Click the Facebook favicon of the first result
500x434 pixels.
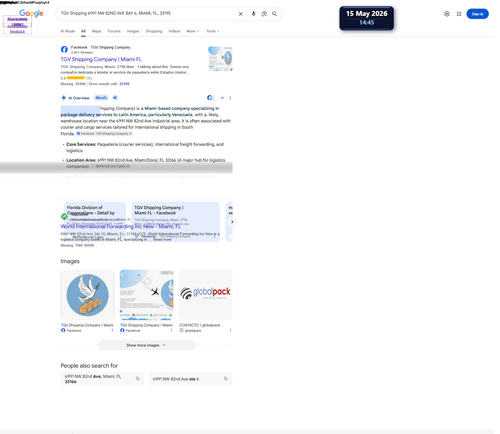click(64, 49)
